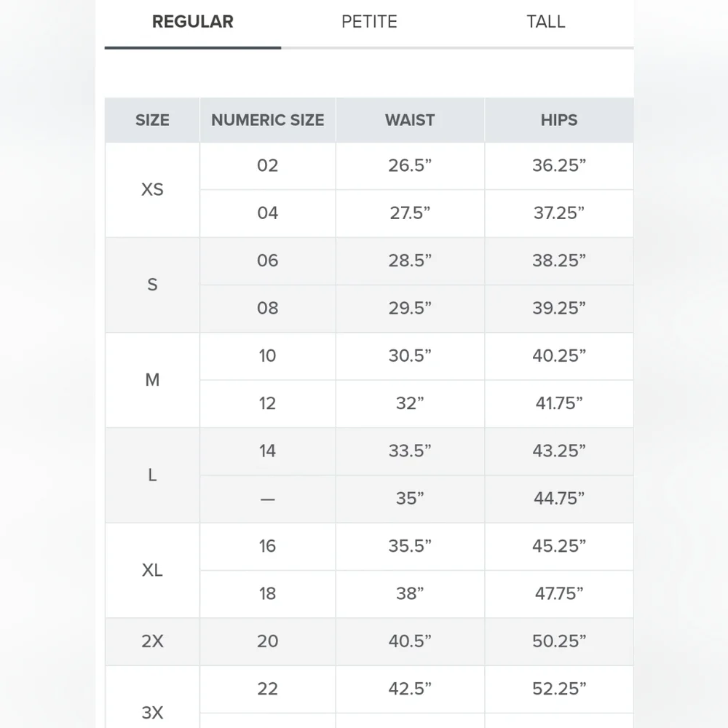The height and width of the screenshot is (728, 728).
Task: Click the HIPS column header
Action: (x=558, y=120)
